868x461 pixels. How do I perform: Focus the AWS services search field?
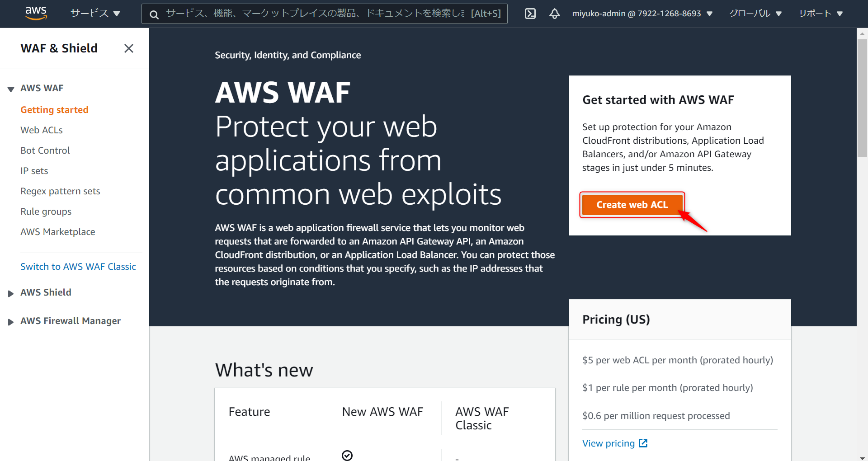click(316, 14)
